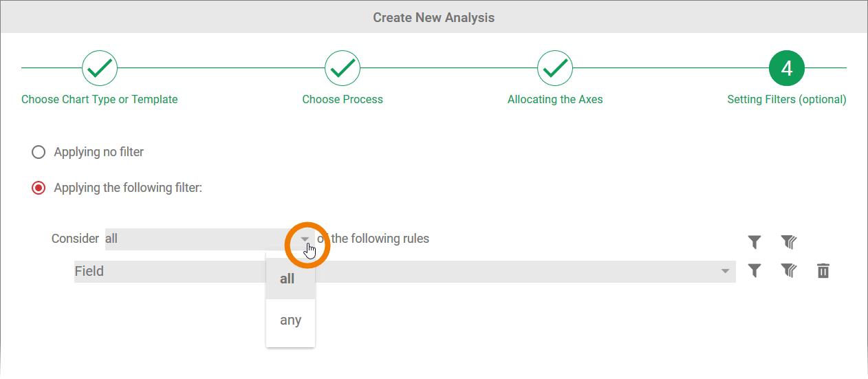This screenshot has width=868, height=379.
Task: Open the Allocating the Axes step label
Action: click(555, 100)
